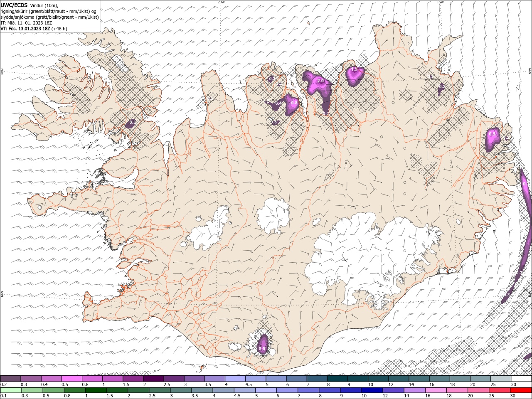The image size is (532, 399).
Task: Select the pale green 0.1 swatch in the lower rain legend
Action: pos(11,390)
